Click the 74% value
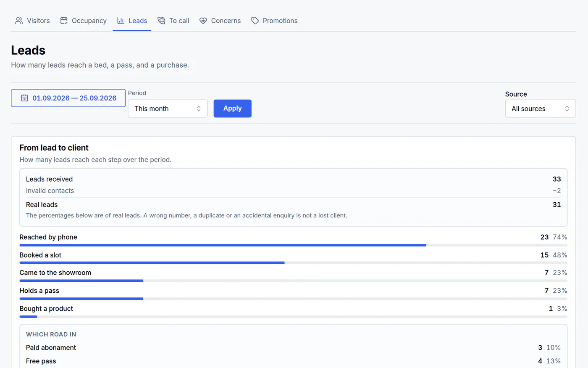This screenshot has width=588, height=368. (x=560, y=237)
